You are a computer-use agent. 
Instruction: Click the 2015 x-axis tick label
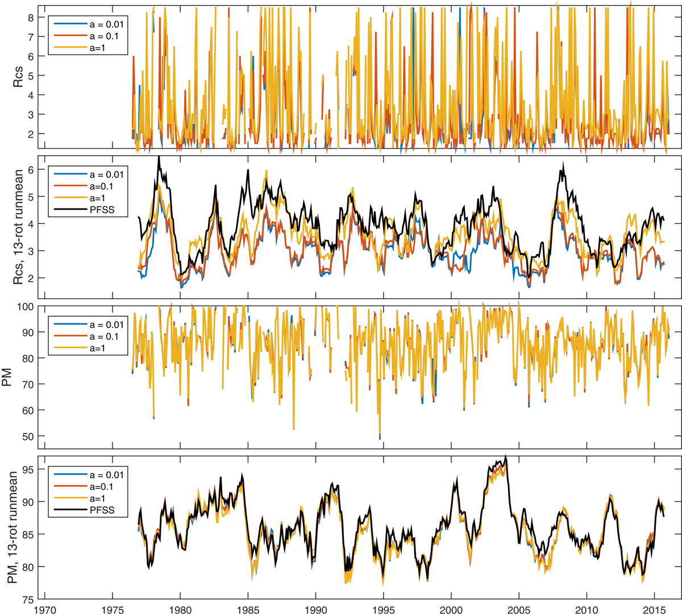654,610
